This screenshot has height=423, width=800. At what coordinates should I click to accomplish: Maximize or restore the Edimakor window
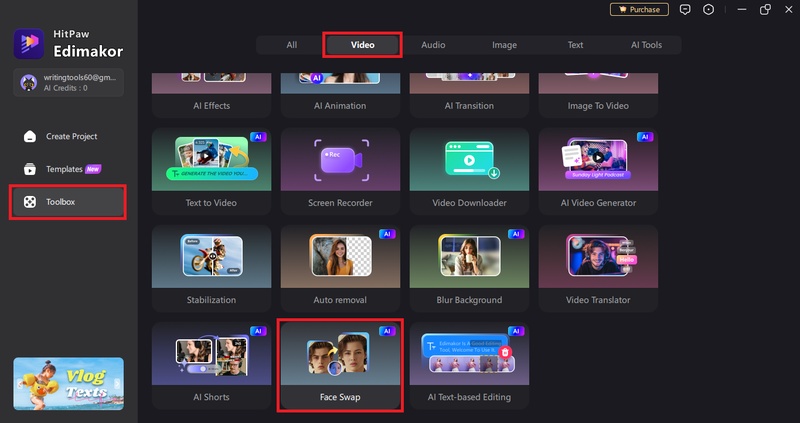point(765,10)
